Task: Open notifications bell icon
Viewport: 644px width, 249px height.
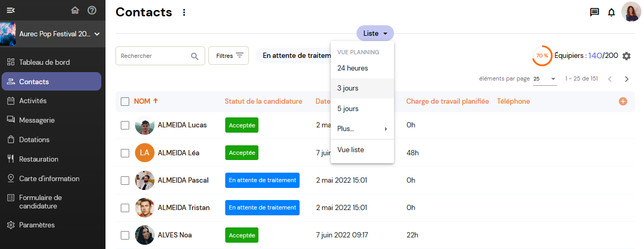Action: 611,13
